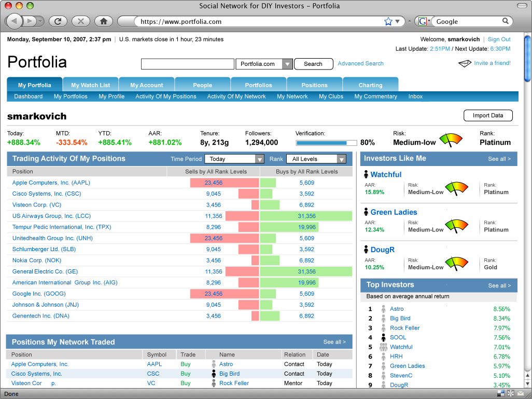Click Watchful's user avatar icon
This screenshot has height=399, width=532.
point(366,174)
